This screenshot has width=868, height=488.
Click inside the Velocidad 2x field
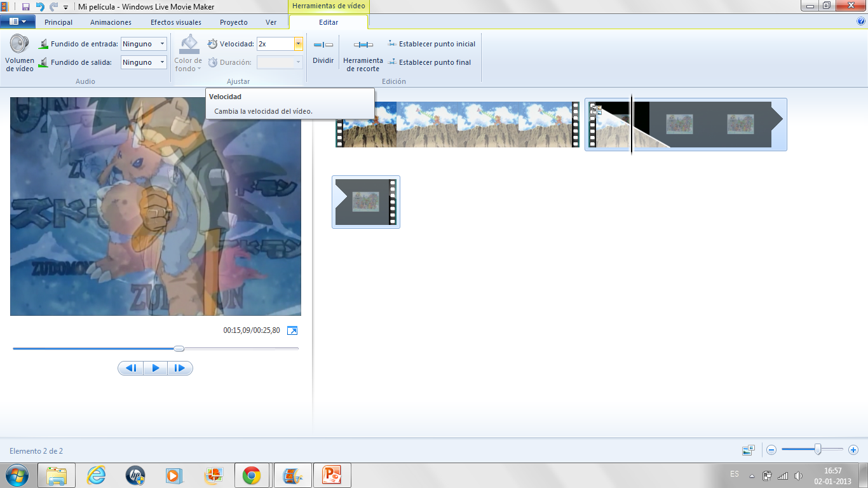pyautogui.click(x=275, y=44)
